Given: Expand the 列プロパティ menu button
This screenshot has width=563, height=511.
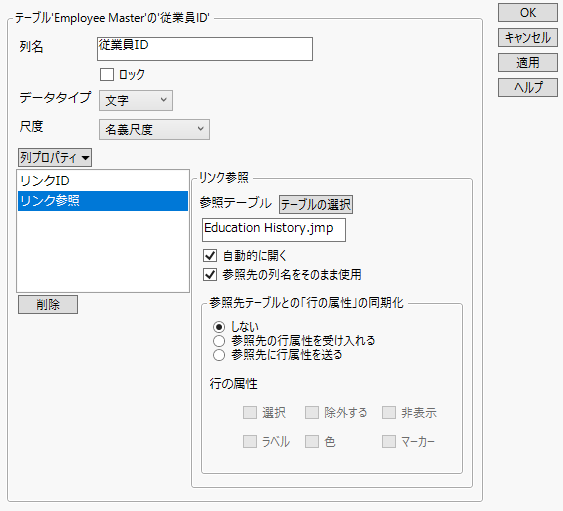Looking at the screenshot, I should coord(55,158).
